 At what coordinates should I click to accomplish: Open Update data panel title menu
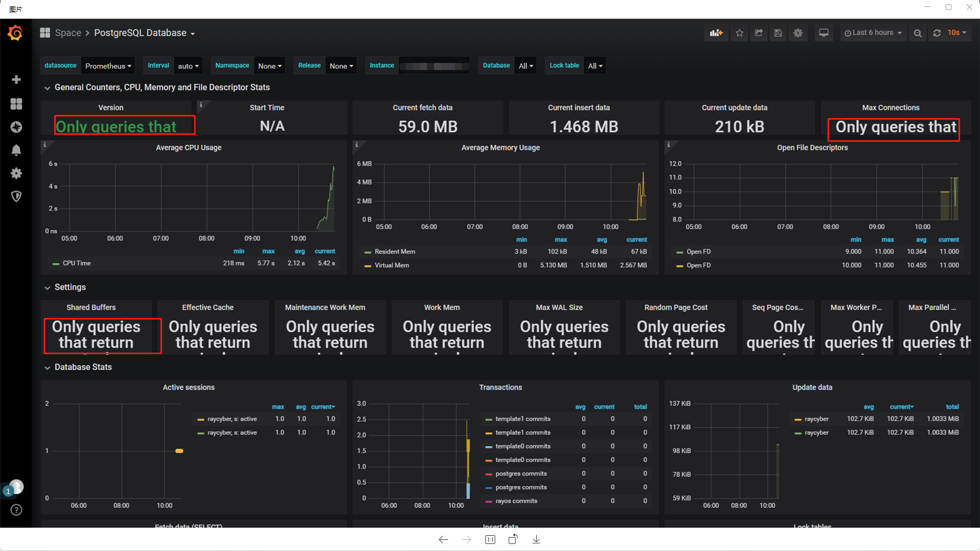(x=813, y=388)
